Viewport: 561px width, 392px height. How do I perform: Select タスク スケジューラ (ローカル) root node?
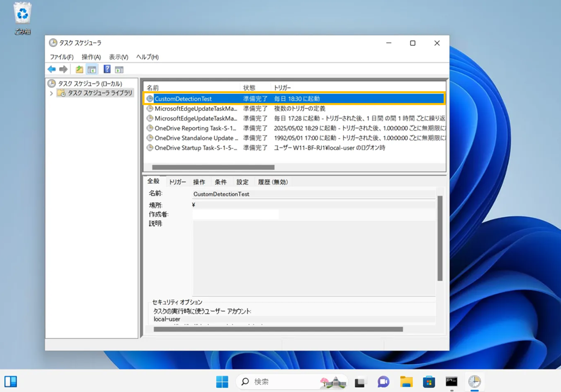tap(89, 84)
